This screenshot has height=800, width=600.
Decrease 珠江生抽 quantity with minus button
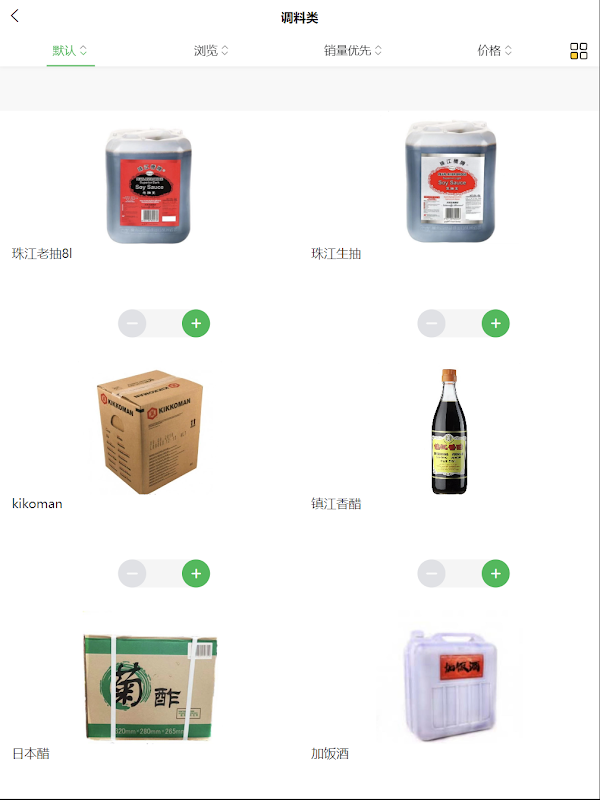coord(432,323)
